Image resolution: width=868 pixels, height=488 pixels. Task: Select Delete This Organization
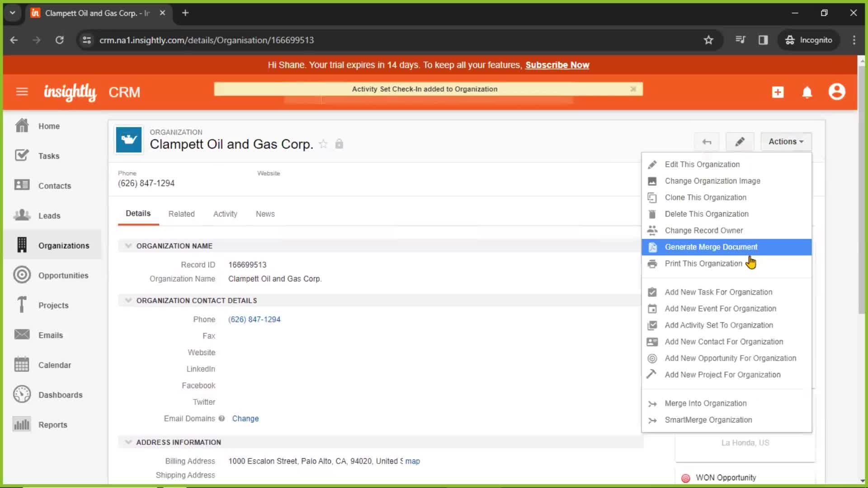tap(726, 214)
